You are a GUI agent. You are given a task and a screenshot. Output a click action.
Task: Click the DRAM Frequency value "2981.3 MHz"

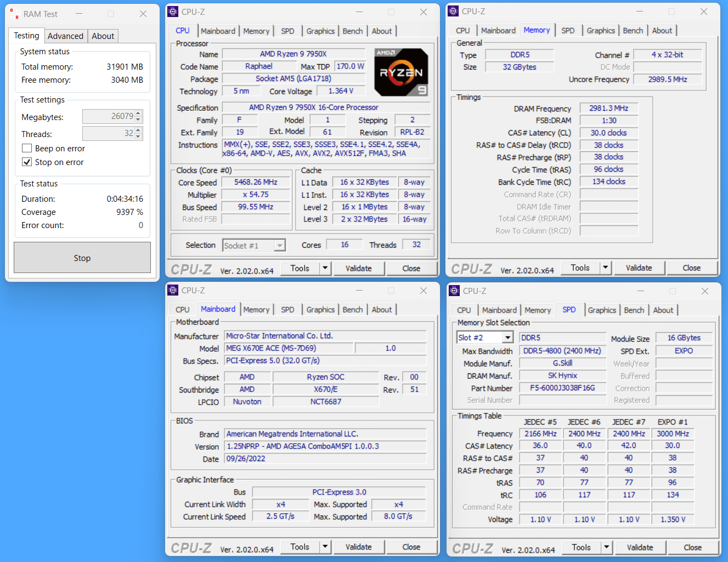coord(609,108)
